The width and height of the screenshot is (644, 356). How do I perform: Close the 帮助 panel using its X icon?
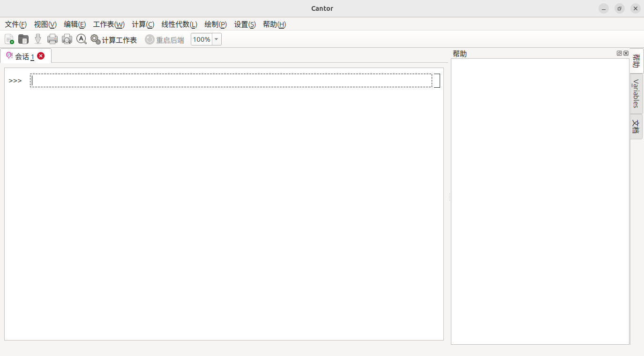[626, 53]
